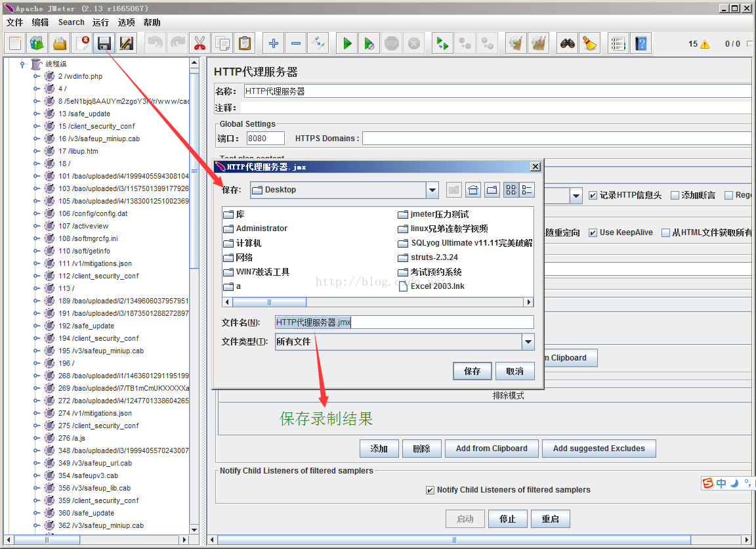Click the main panel bottom horizontal scrollbar
756x549 pixels.
click(453, 540)
